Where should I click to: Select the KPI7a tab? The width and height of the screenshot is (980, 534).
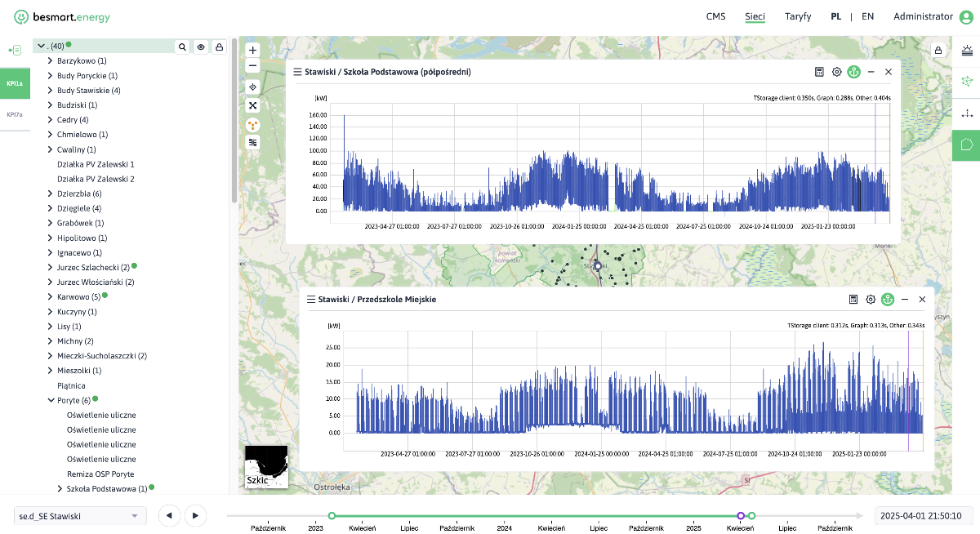[x=15, y=114]
